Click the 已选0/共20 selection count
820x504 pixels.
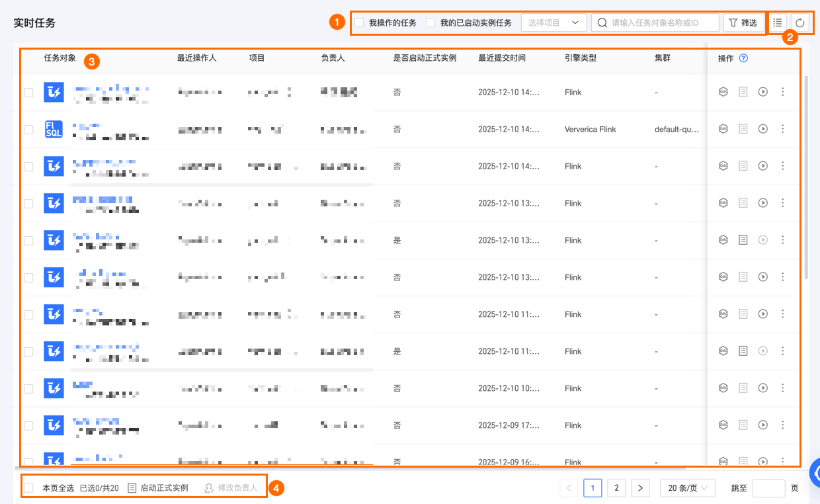point(99,488)
